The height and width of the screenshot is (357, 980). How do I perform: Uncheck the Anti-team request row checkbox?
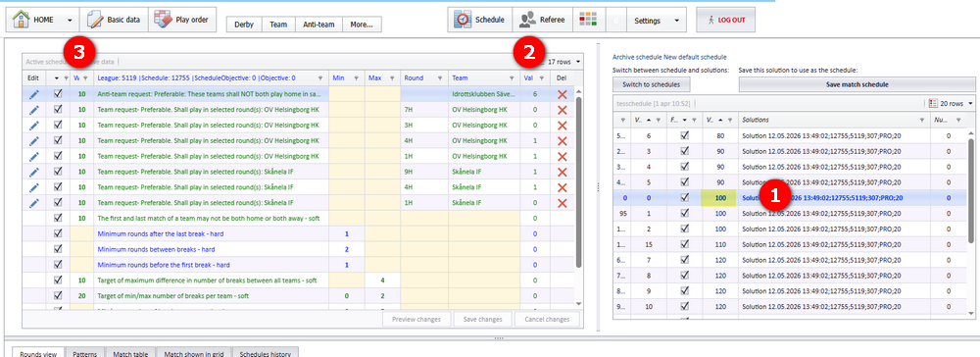tap(58, 94)
